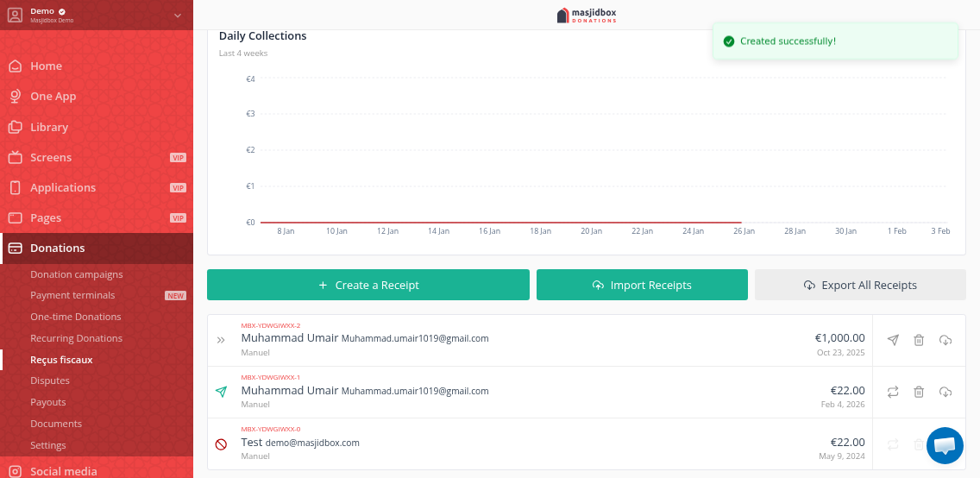This screenshot has width=980, height=478.
Task: Click the Social media Instagram icon
Action: pos(15,471)
